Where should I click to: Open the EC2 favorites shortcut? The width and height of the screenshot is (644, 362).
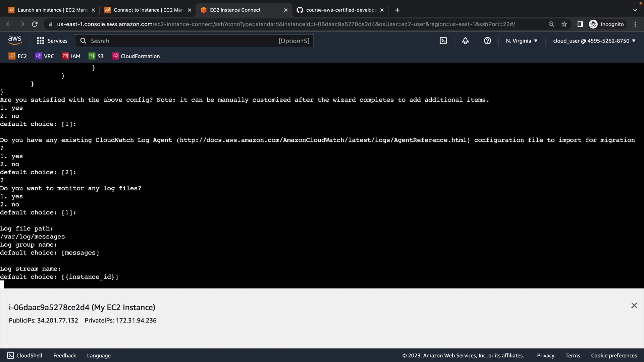click(x=18, y=56)
